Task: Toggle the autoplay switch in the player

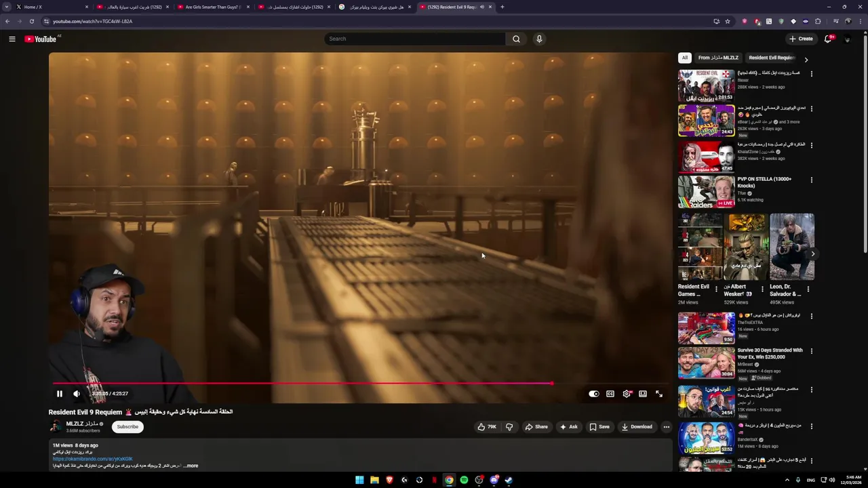Action: click(x=593, y=394)
